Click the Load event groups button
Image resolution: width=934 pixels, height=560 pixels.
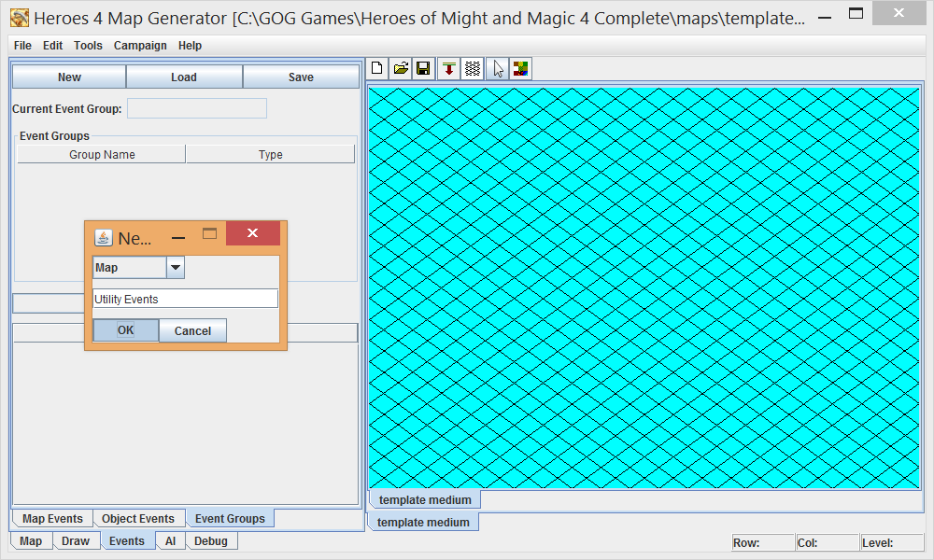(x=184, y=77)
